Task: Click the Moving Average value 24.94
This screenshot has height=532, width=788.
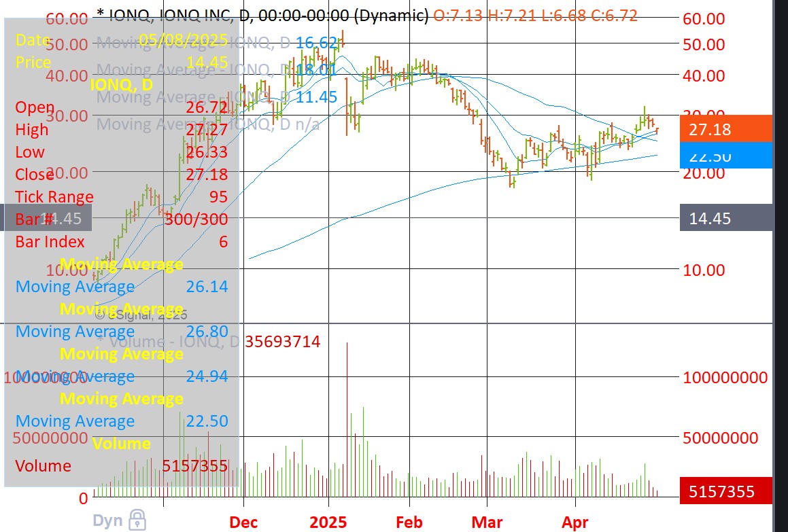Action: point(207,376)
